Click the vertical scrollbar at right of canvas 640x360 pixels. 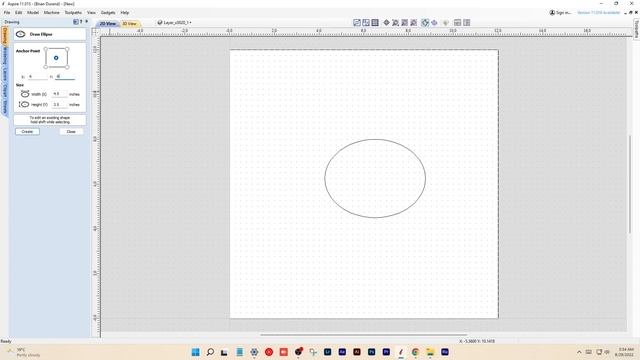(630, 184)
